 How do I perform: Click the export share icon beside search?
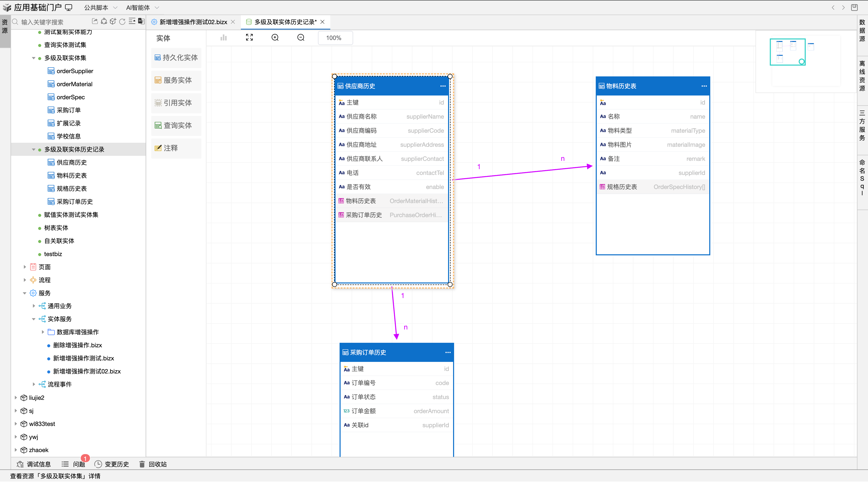[95, 22]
